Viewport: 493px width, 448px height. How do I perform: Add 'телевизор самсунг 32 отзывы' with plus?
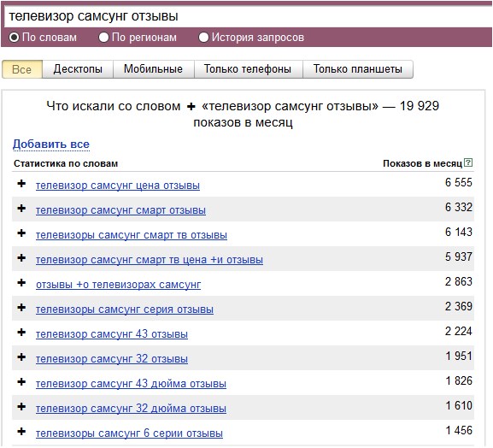(x=21, y=357)
